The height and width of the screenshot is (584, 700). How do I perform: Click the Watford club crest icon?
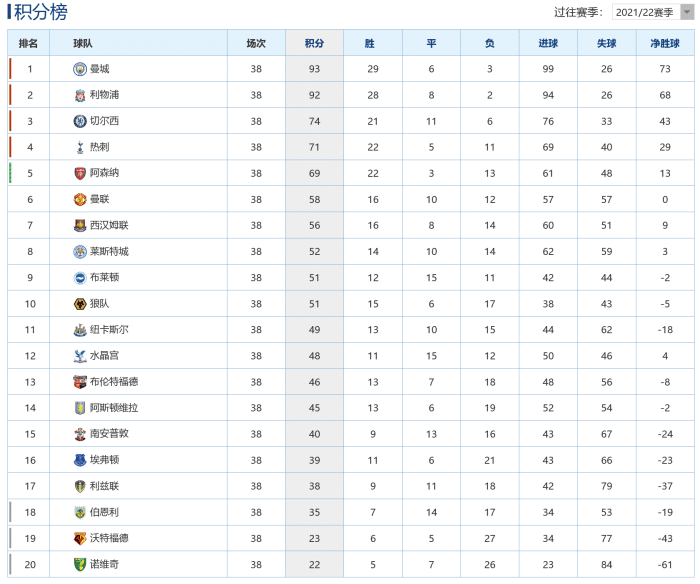[x=80, y=538]
